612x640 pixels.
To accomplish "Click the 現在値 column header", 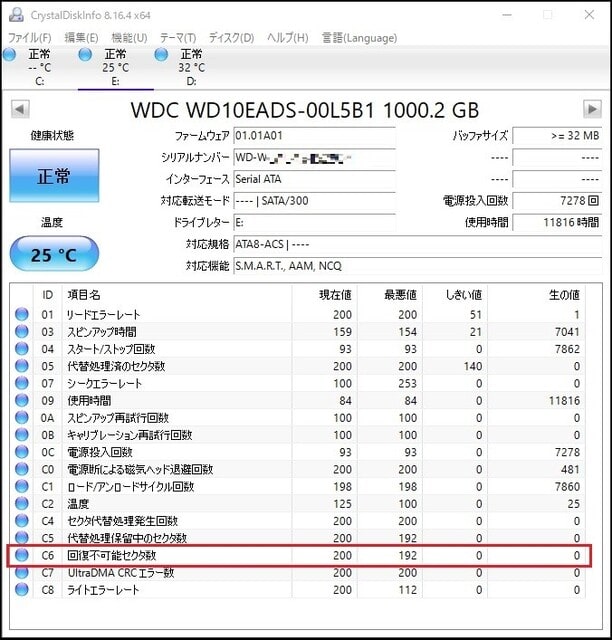I will tap(325, 295).
